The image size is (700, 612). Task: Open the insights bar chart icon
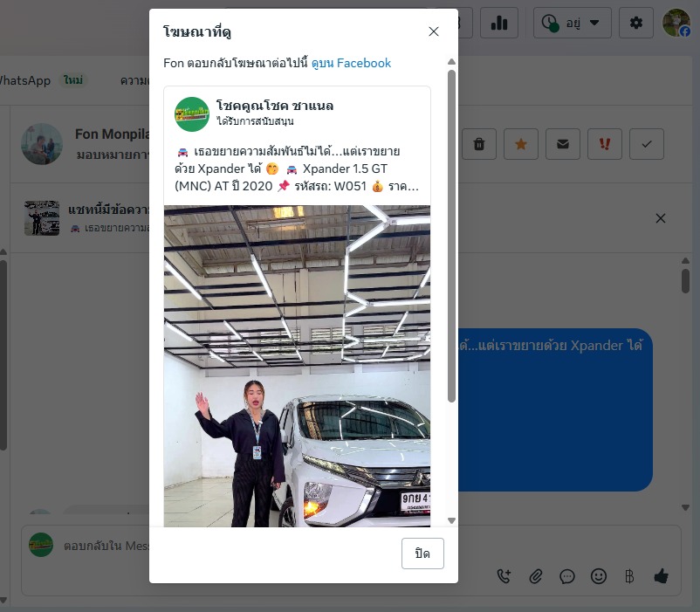coord(499,23)
